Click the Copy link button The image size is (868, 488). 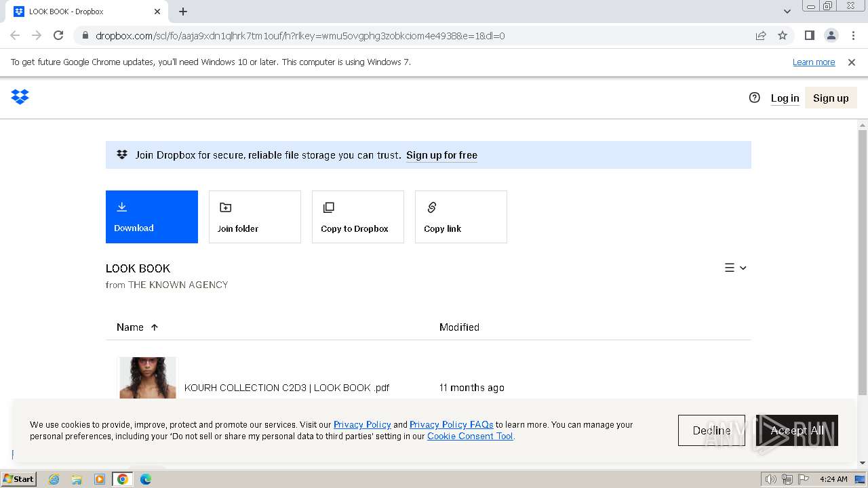click(461, 217)
